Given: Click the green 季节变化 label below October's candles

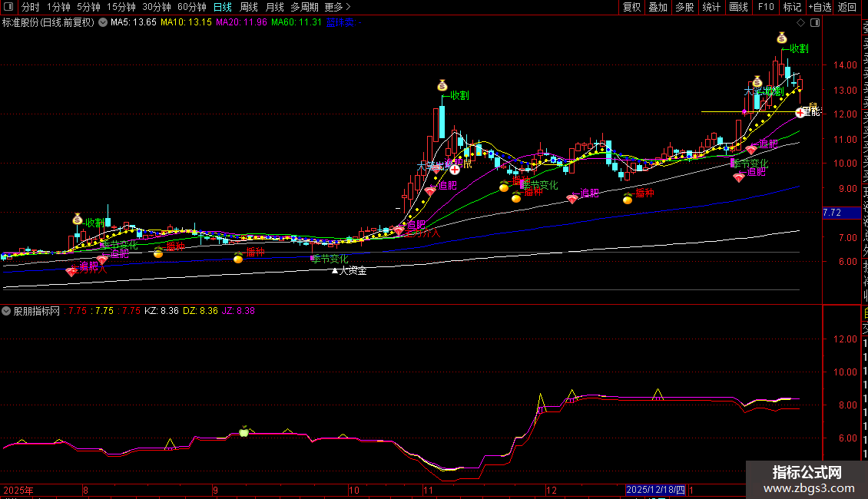Looking at the screenshot, I should pos(330,259).
